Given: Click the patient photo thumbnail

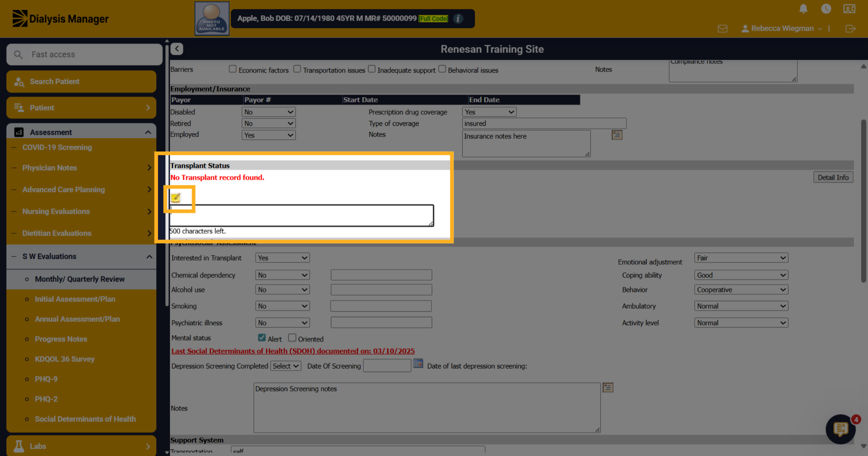Looking at the screenshot, I should point(212,18).
